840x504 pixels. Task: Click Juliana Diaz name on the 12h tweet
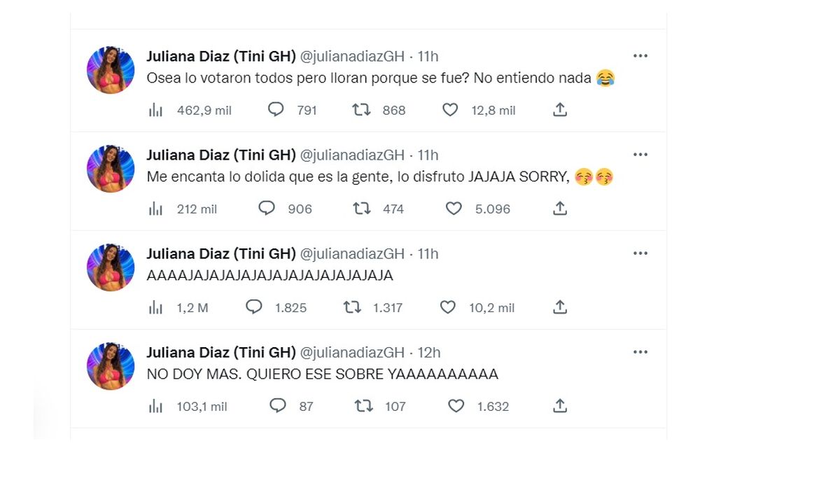pos(220,352)
